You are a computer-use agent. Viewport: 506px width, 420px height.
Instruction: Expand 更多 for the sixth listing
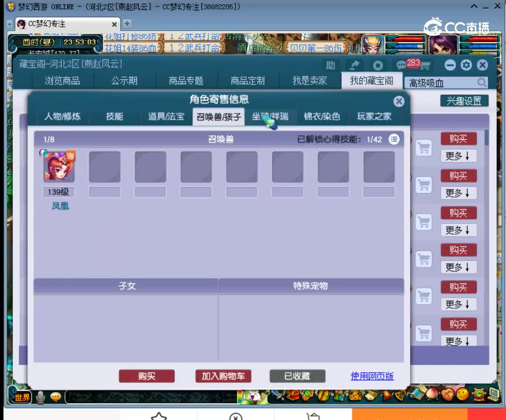(x=459, y=341)
